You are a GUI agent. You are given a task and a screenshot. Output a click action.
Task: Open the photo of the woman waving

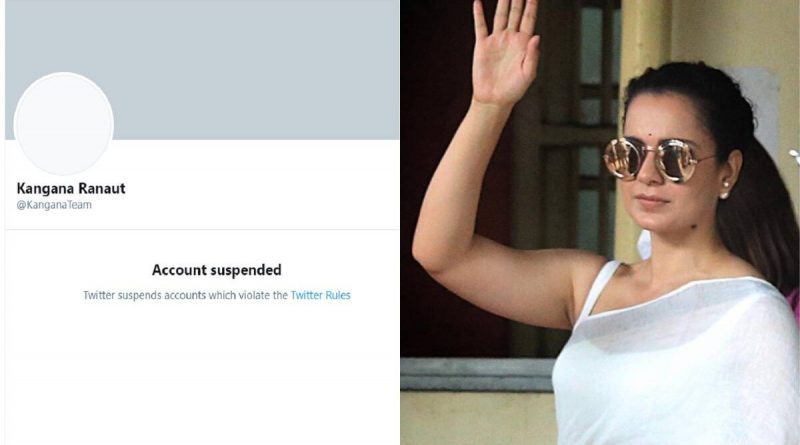600,222
